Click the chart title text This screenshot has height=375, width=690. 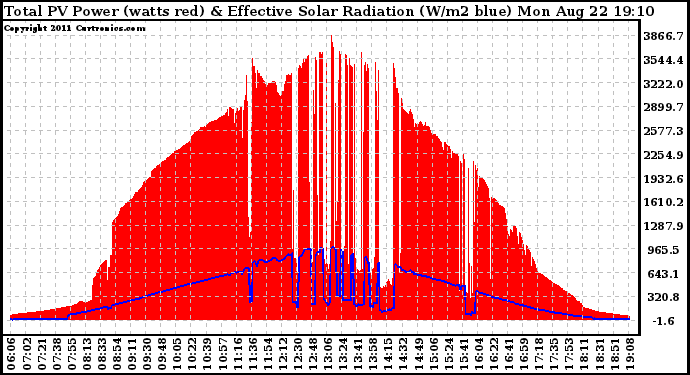(x=329, y=11)
